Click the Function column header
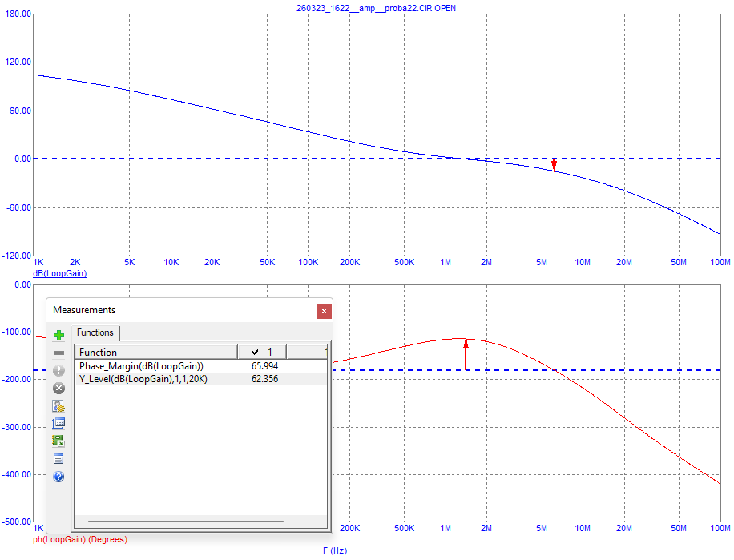 (x=156, y=352)
